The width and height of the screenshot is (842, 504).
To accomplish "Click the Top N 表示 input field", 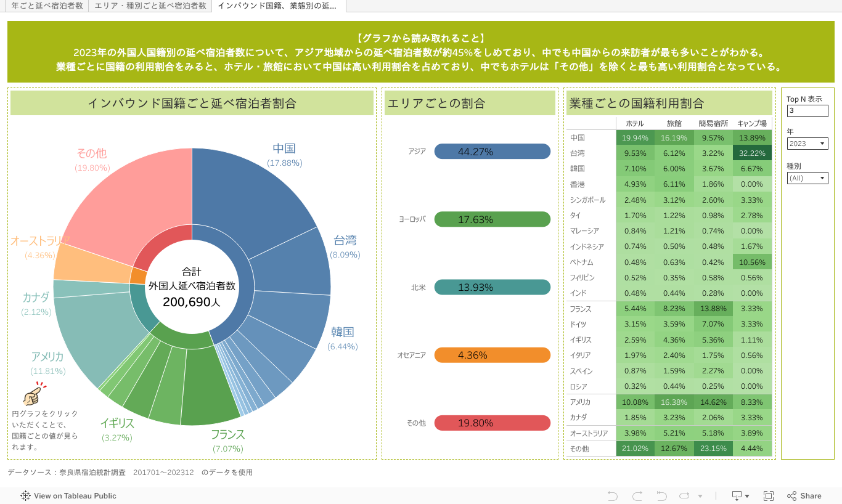I will (807, 111).
